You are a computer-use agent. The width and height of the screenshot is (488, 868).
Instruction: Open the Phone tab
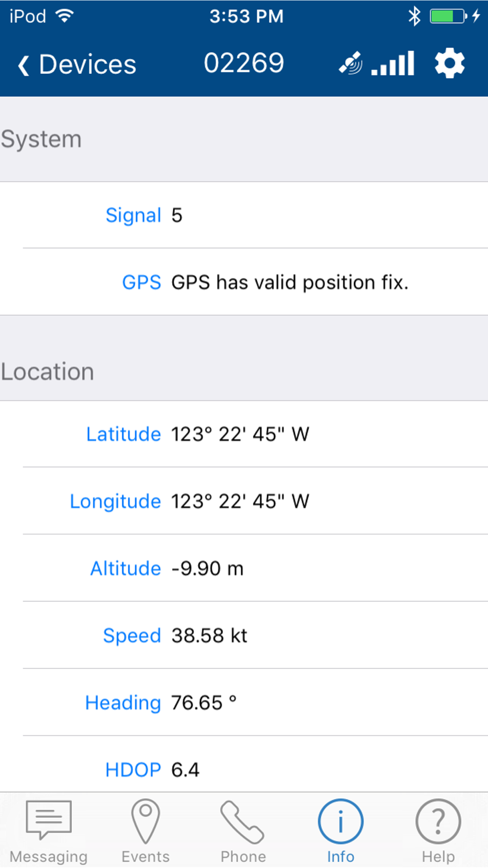(x=243, y=831)
